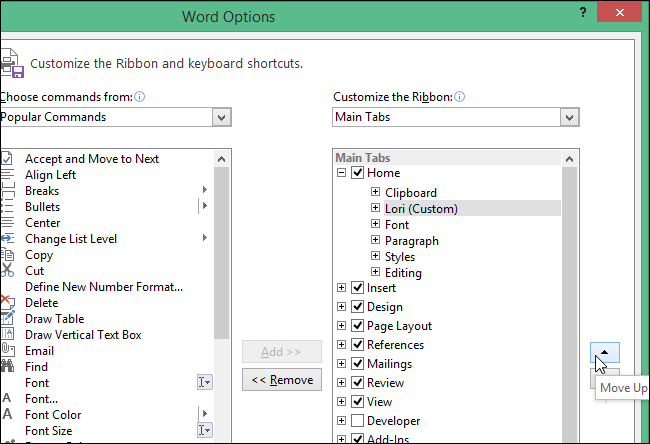Screen dimensions: 650x444
Task: Enable the Developer tab checkbox
Action: (x=357, y=421)
